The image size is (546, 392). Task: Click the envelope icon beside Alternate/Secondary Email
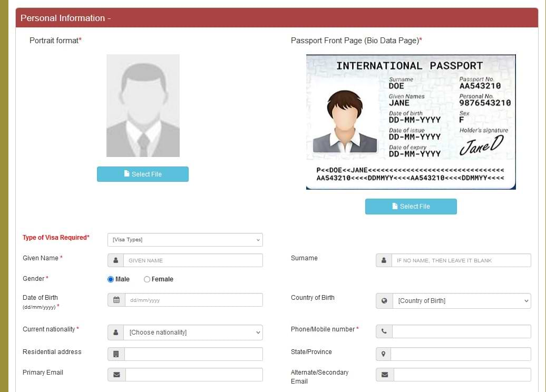[x=385, y=375]
